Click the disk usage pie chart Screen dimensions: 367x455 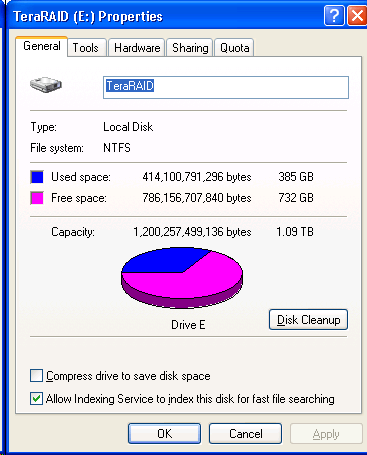click(x=182, y=277)
